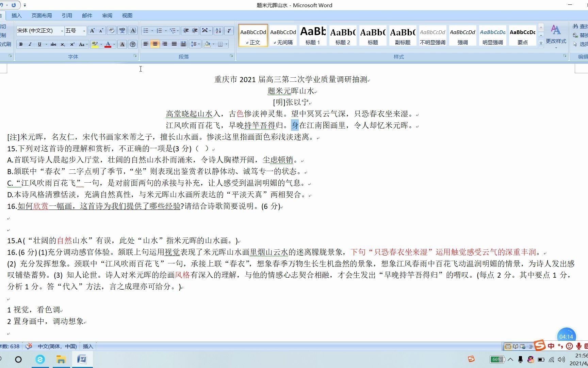Decrease paragraph indent

[x=186, y=31]
